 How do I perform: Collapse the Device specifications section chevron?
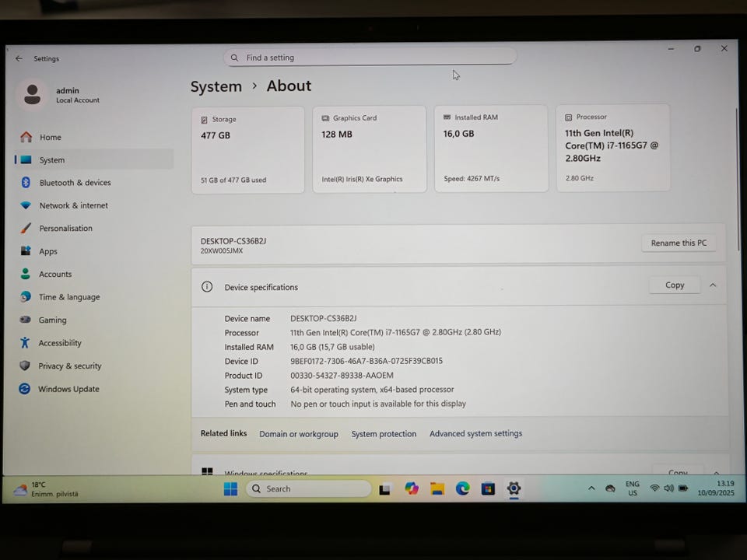(x=713, y=285)
